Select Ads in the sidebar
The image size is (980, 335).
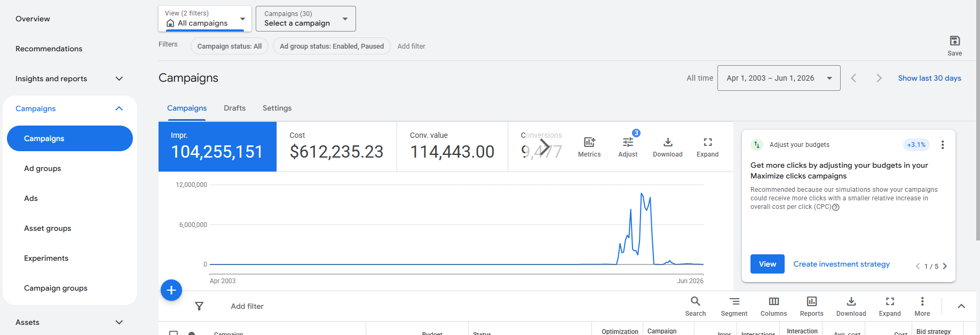[x=31, y=198]
